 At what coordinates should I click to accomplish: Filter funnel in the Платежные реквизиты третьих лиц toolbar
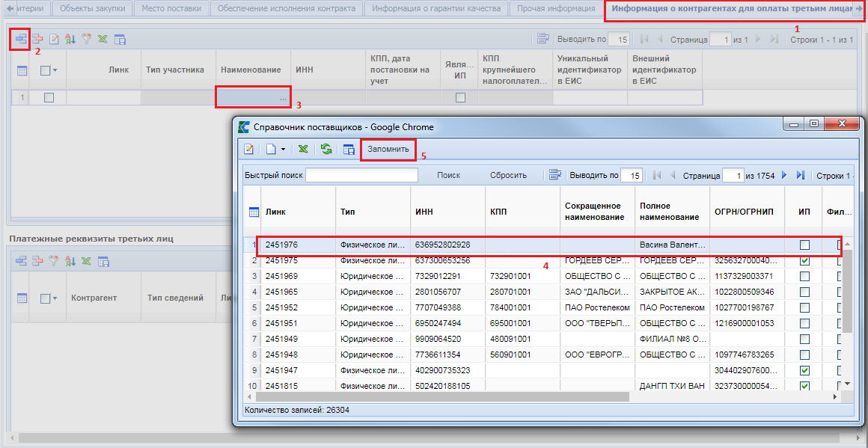(x=54, y=261)
